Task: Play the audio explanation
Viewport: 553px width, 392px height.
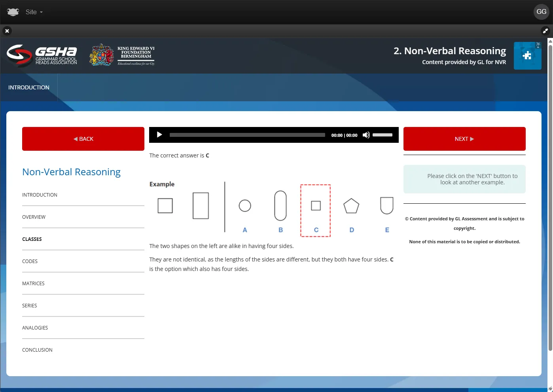Action: (159, 135)
